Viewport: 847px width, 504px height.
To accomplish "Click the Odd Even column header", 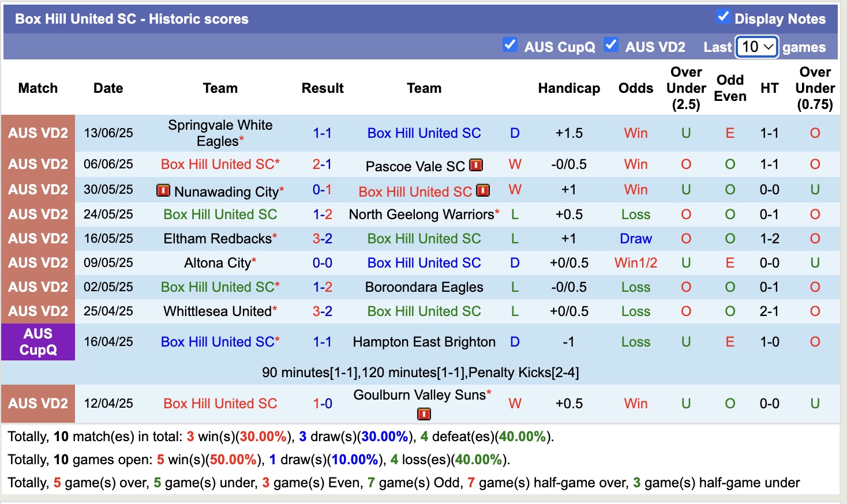I will [730, 88].
